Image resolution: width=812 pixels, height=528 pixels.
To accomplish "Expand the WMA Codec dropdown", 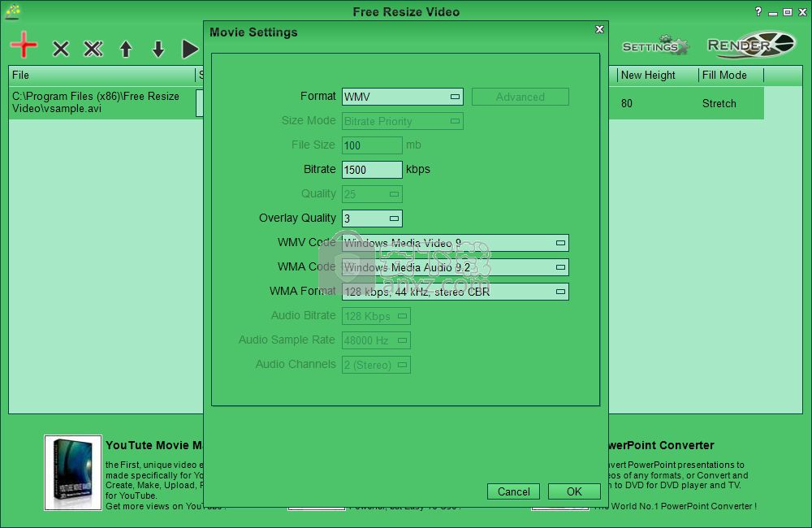I will coord(456,267).
